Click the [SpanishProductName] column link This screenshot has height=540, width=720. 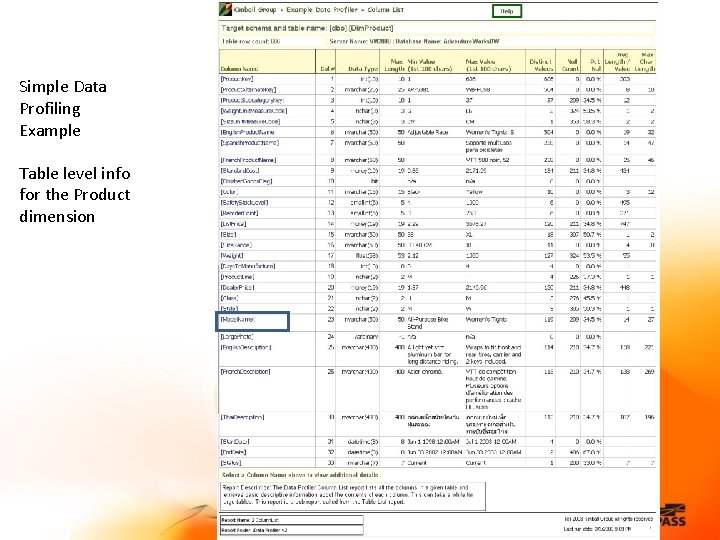[x=249, y=143]
